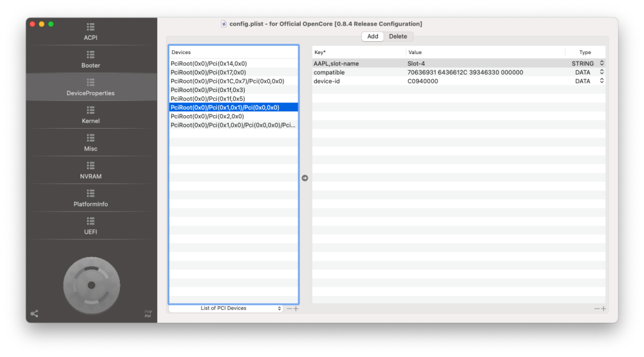Click the Slot-4 value cell
The width and height of the screenshot is (644, 357).
(x=485, y=64)
